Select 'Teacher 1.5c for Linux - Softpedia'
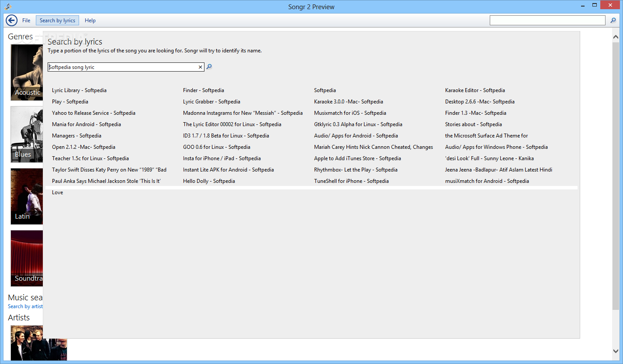The width and height of the screenshot is (623, 364). tap(90, 158)
